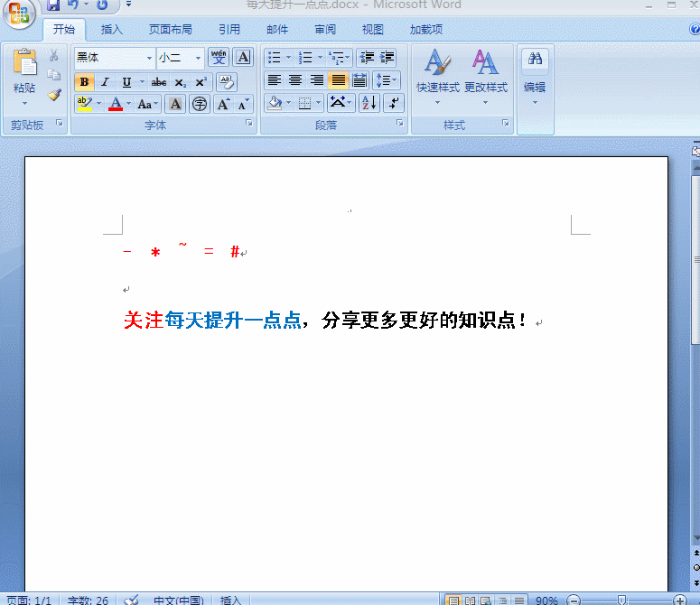Open the font size dropdown 小二
This screenshot has height=605, width=700.
click(x=198, y=58)
